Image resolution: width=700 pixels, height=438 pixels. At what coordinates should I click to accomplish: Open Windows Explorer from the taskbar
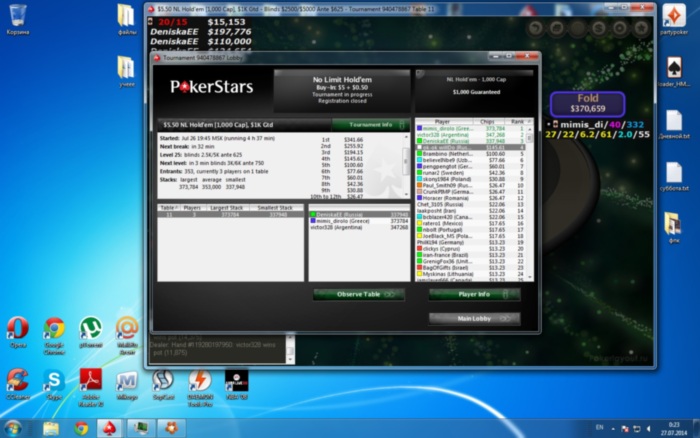tap(51, 428)
